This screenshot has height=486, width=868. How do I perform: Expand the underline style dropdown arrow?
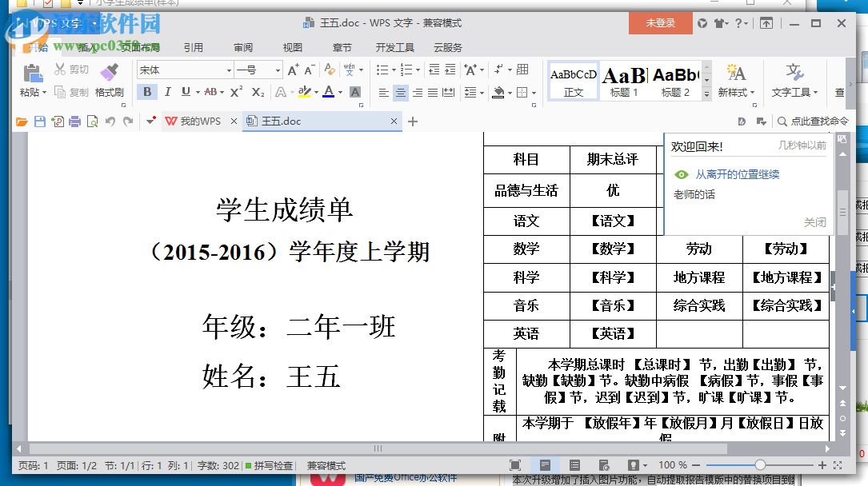pyautogui.click(x=198, y=93)
